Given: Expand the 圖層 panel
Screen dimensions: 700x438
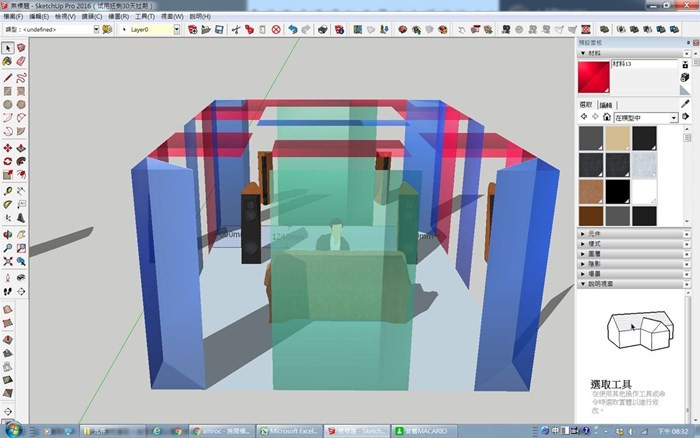Looking at the screenshot, I should click(x=583, y=254).
